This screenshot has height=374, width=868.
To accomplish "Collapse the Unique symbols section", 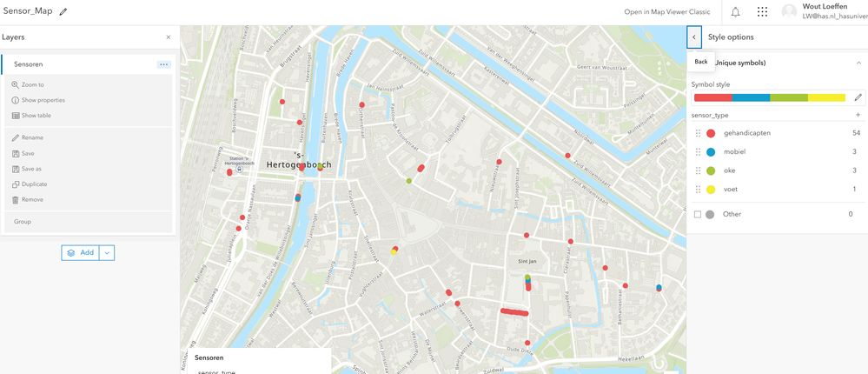I will pyautogui.click(x=857, y=63).
